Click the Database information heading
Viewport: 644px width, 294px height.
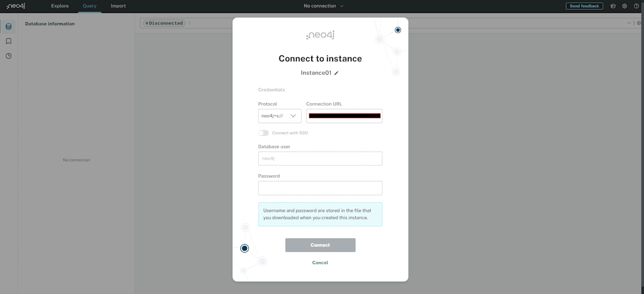click(x=50, y=24)
